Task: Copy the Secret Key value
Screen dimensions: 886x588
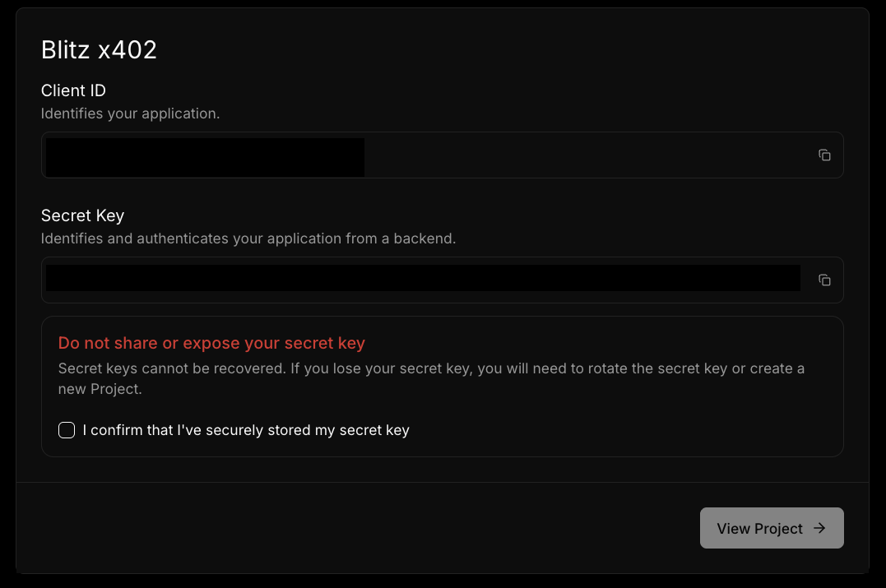Action: coord(824,280)
